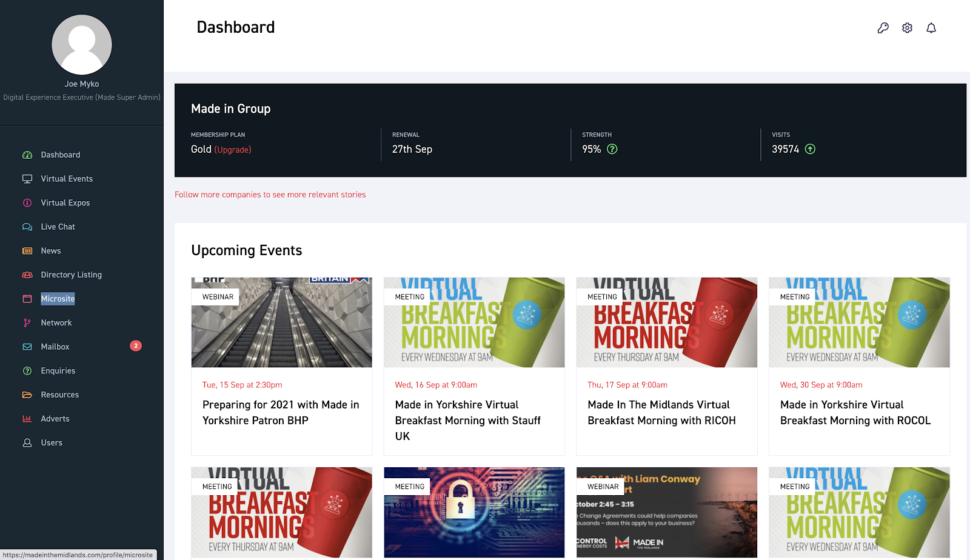
Task: Open Yorkshire Breakfast Morning with ROCOL title
Action: [x=855, y=413]
